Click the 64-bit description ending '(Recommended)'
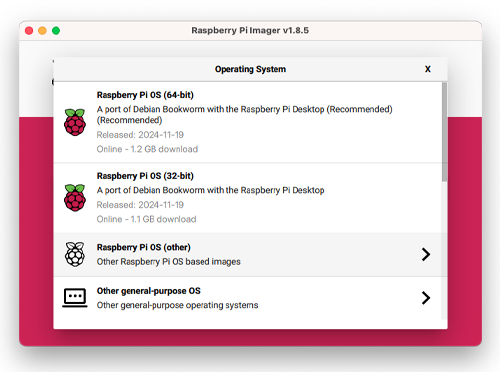 (x=244, y=115)
